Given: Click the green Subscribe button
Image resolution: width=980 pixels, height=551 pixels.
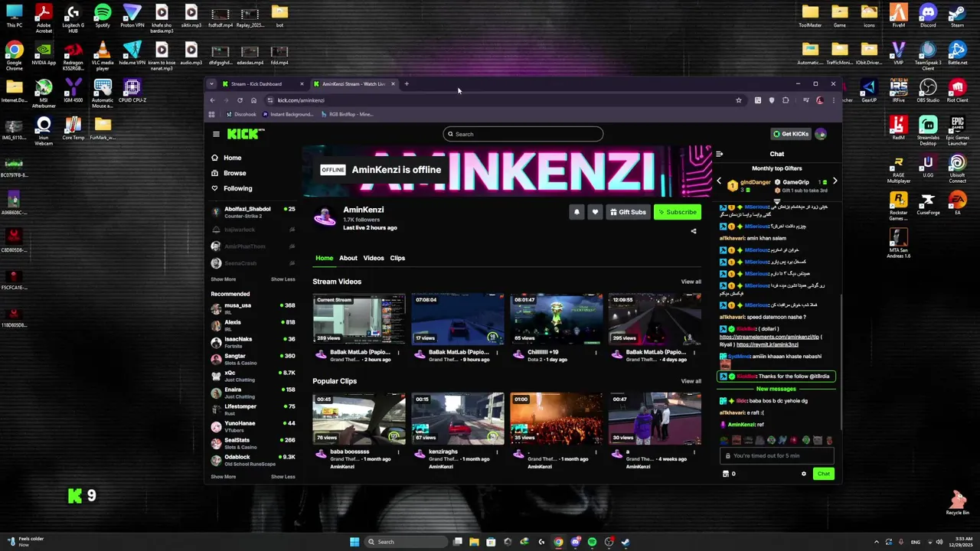Looking at the screenshot, I should click(678, 212).
